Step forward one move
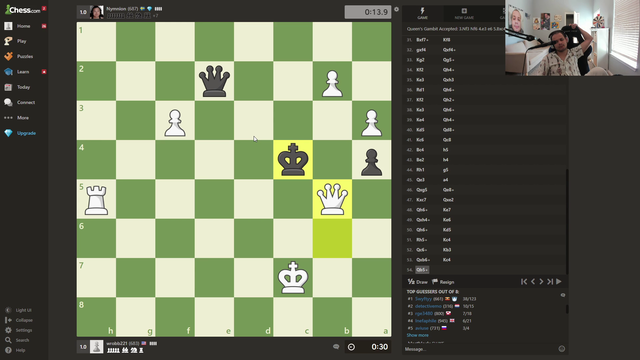 [x=541, y=282]
